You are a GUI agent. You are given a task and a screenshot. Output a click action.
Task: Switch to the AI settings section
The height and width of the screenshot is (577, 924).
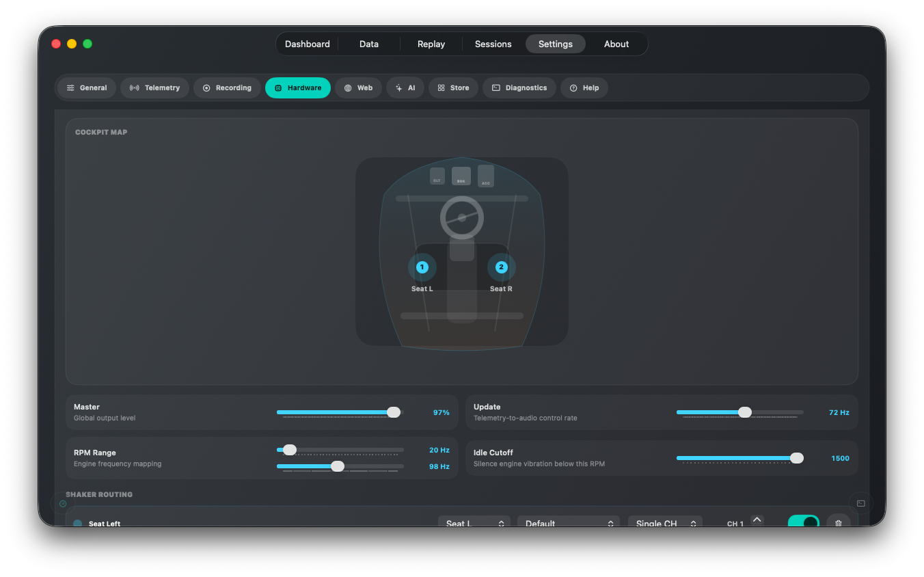pyautogui.click(x=405, y=88)
